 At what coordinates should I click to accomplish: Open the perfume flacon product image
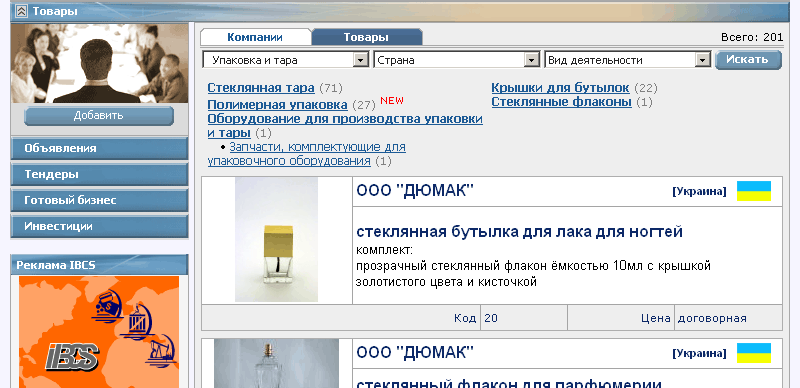(x=277, y=363)
